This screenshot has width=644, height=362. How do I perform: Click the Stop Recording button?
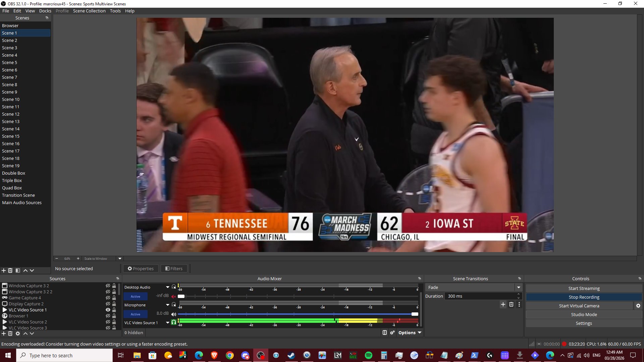[x=584, y=297]
